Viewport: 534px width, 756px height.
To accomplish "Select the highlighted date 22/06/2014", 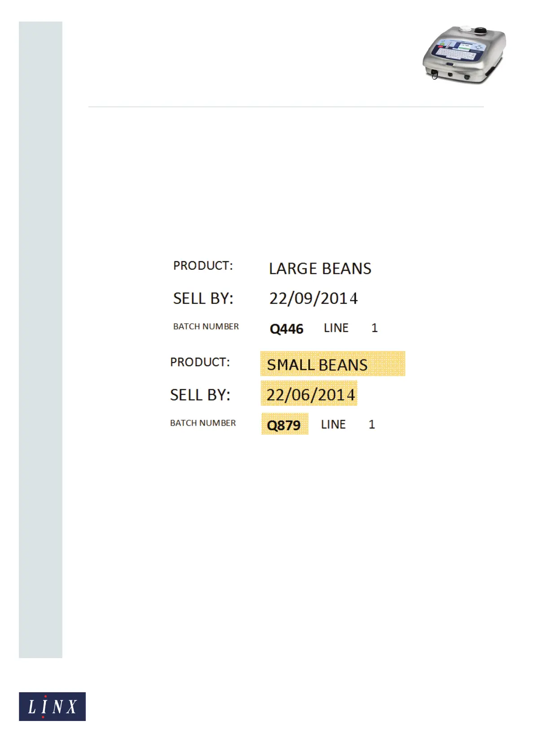I will tap(310, 394).
